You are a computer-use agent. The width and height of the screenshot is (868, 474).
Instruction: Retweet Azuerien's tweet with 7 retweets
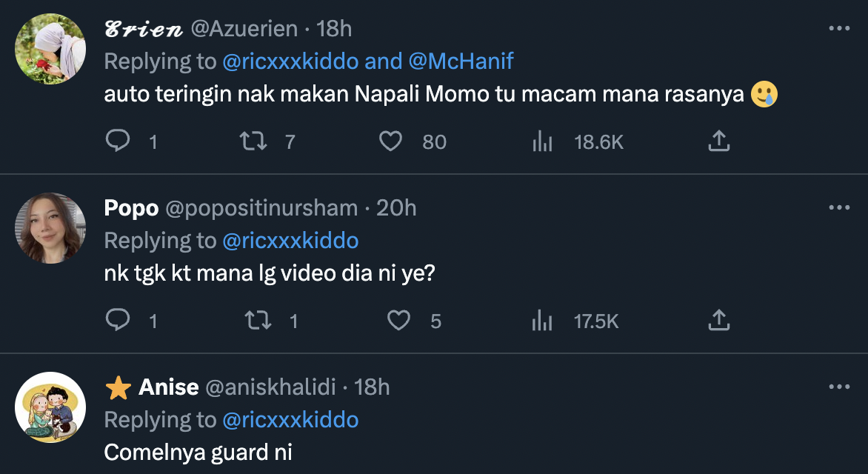point(255,141)
